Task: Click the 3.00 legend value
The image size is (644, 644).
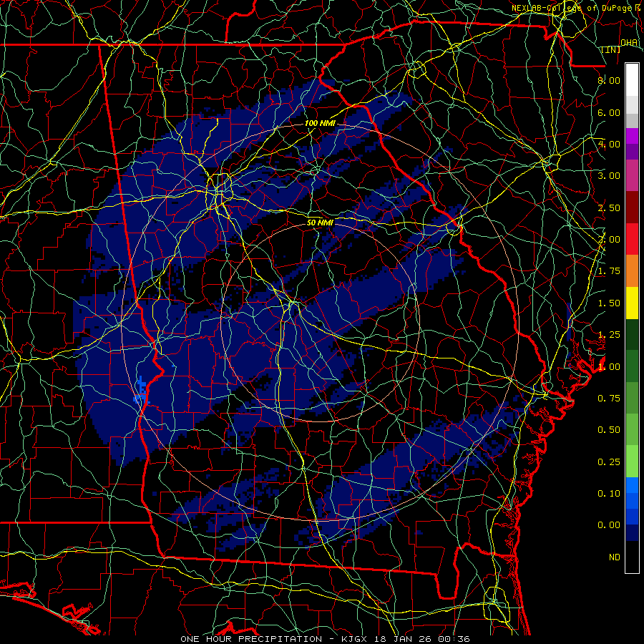Action: (x=609, y=176)
